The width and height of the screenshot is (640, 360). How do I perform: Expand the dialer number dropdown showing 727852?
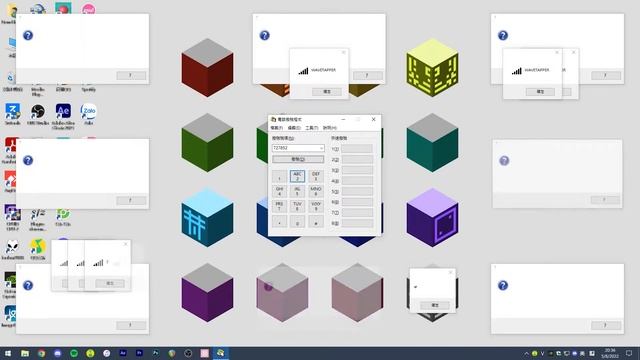coord(321,148)
